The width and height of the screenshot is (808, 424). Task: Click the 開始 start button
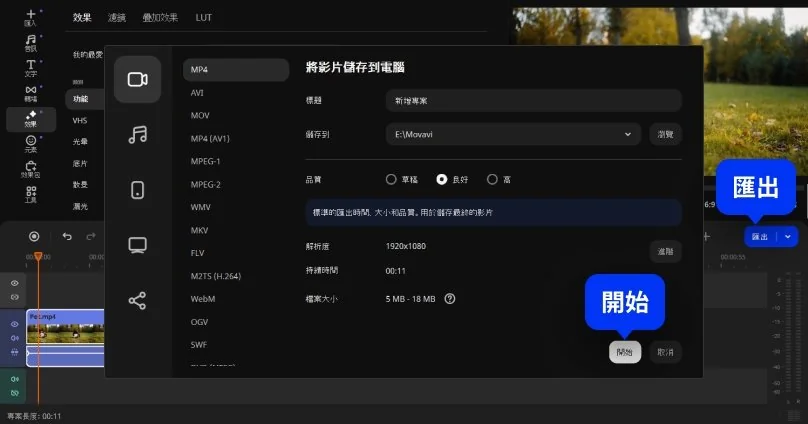click(x=625, y=352)
